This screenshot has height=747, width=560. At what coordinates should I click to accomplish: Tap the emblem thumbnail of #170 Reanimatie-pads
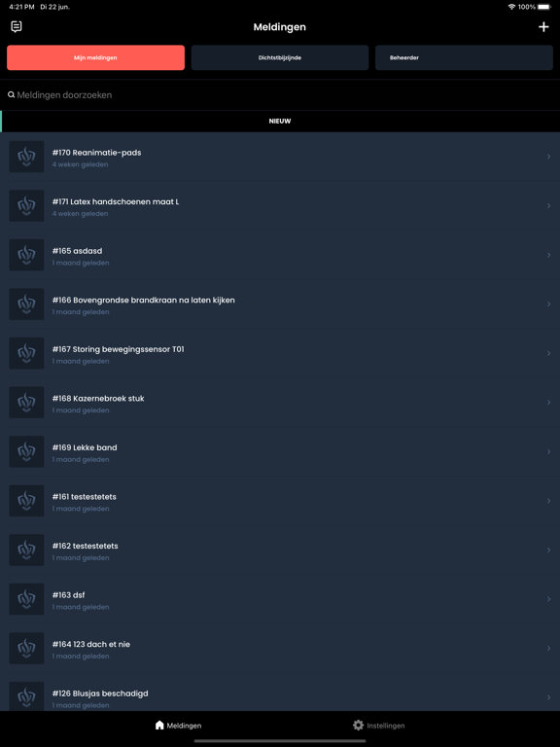(26, 157)
